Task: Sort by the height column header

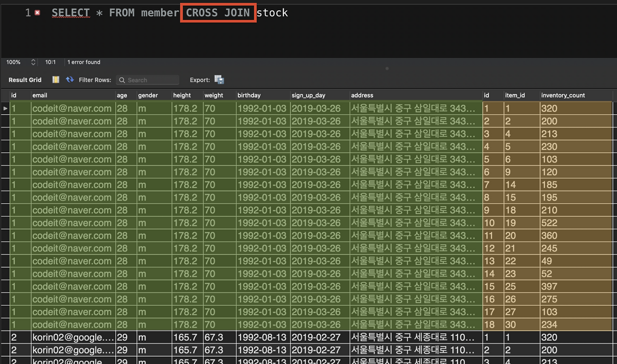Action: [187, 95]
